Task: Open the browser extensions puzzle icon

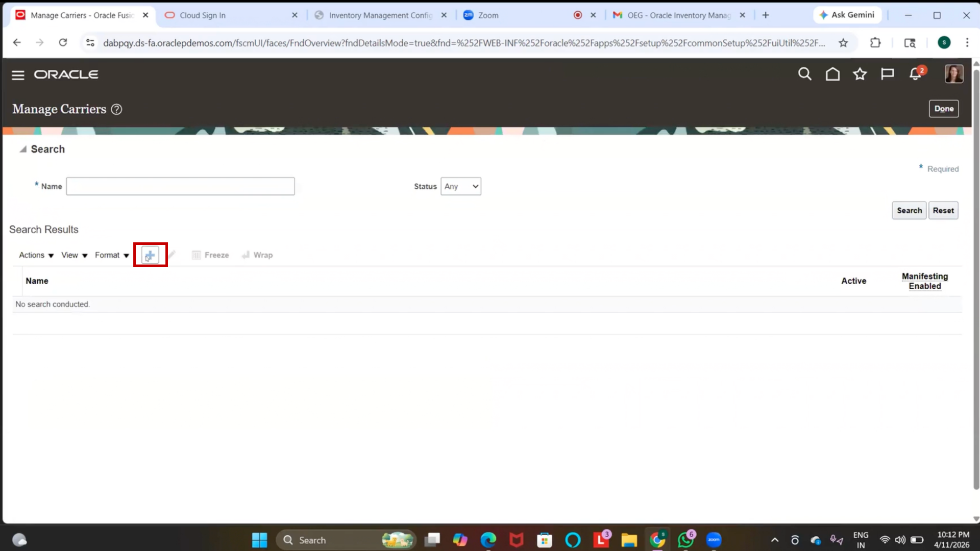Action: coord(875,43)
